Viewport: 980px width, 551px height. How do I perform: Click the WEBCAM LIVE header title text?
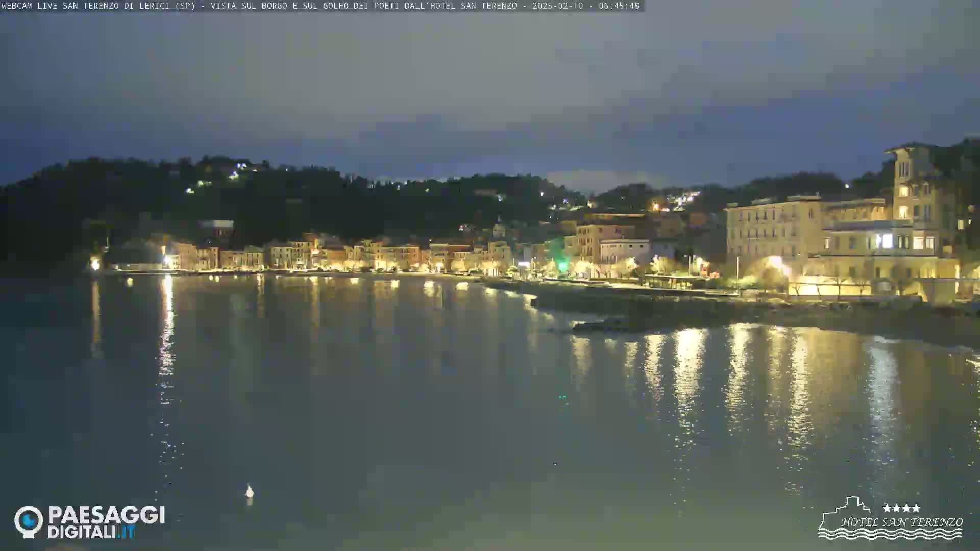click(30, 6)
